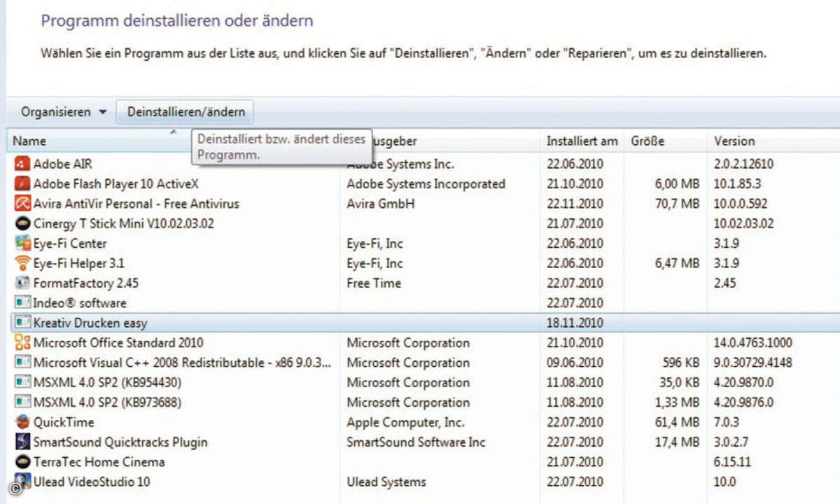Select the QuickTime entry name
This screenshot has width=840, height=504.
[x=64, y=422]
